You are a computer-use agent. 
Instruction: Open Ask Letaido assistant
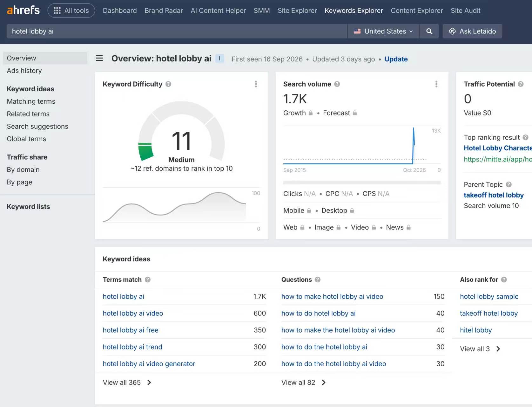472,31
